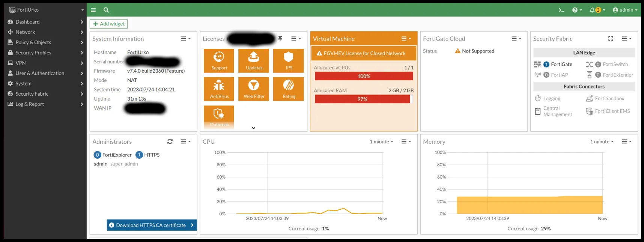Open CPU widget 1 minute dropdown

[x=381, y=141]
